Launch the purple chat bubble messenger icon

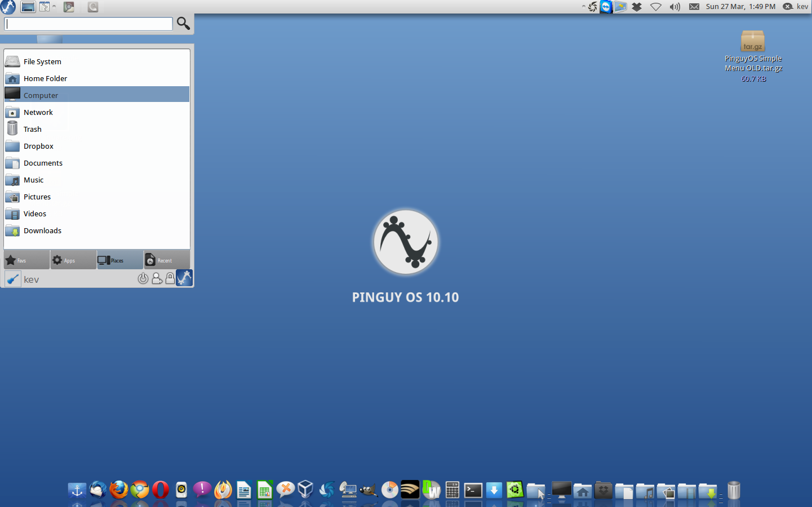202,490
